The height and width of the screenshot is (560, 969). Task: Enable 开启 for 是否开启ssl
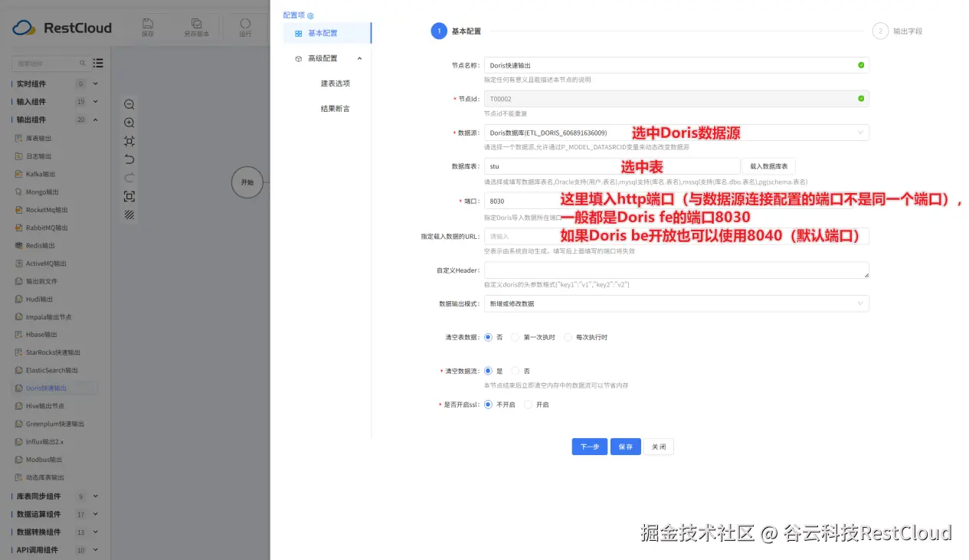tap(529, 404)
